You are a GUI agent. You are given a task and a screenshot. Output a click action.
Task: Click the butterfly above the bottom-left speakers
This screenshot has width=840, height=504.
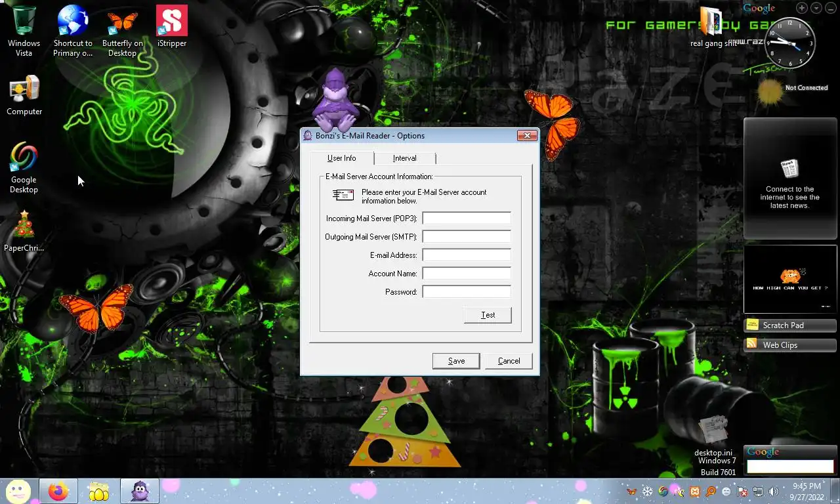pyautogui.click(x=96, y=308)
